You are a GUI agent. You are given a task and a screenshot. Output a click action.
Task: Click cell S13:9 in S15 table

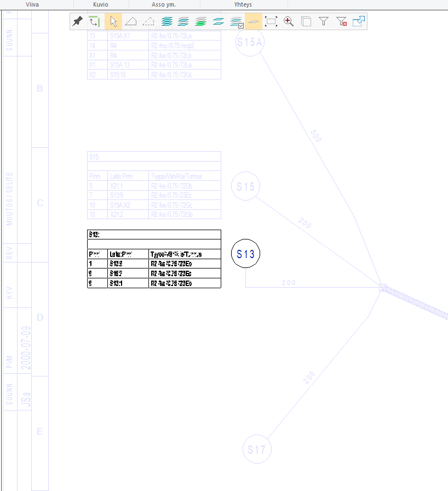(128, 196)
